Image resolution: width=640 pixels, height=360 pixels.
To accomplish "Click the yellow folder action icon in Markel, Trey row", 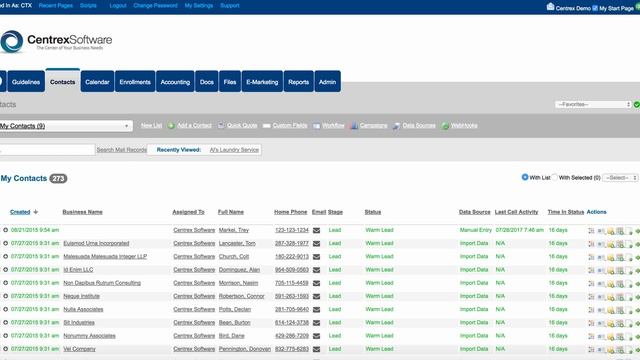I will tap(611, 231).
